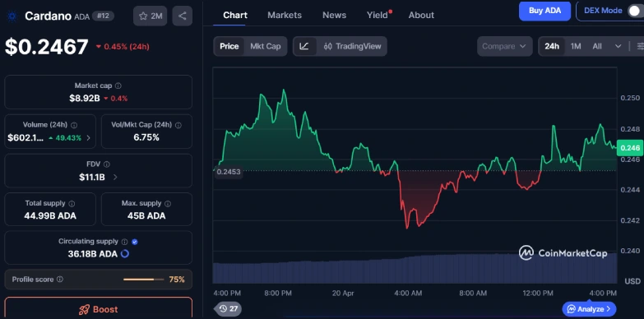Expand FDV details chevron
Screen dimensions: 644x319
point(115,178)
